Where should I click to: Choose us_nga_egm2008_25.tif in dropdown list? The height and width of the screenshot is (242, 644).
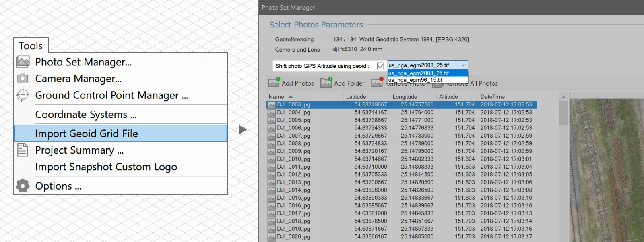click(427, 73)
